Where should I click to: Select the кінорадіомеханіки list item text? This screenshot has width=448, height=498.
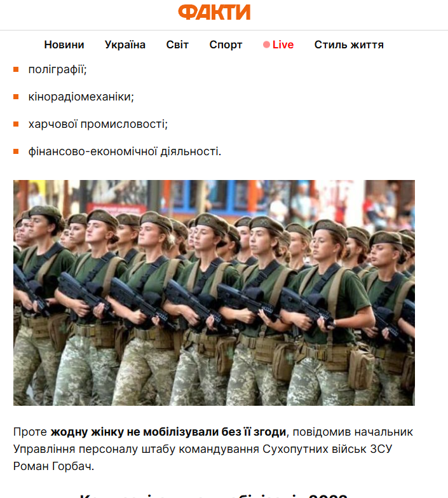[81, 97]
